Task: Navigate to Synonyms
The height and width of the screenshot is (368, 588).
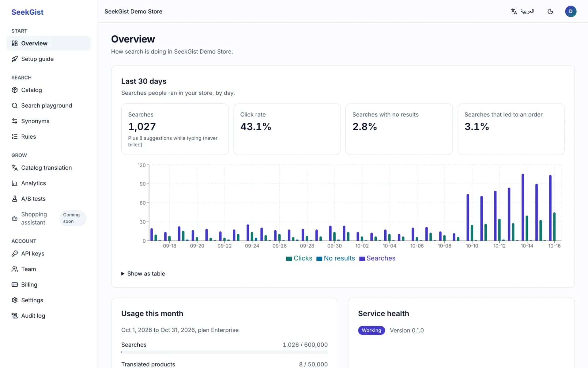Action: pyautogui.click(x=49, y=121)
